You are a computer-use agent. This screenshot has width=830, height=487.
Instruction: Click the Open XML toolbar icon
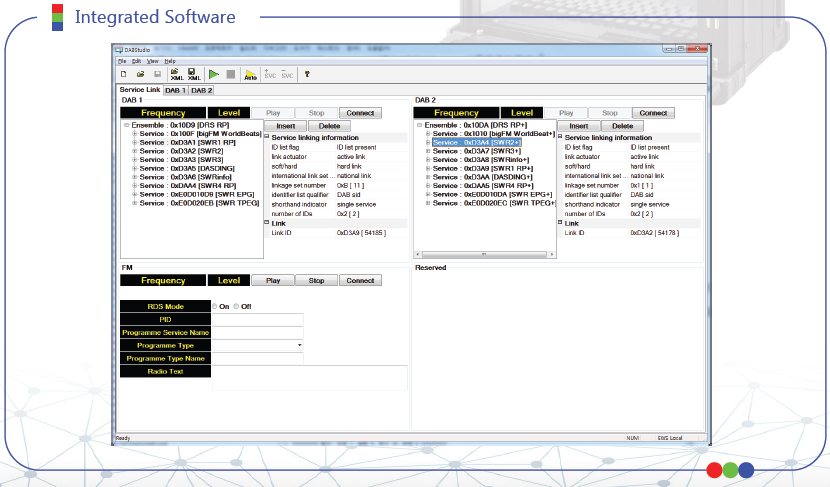click(176, 74)
